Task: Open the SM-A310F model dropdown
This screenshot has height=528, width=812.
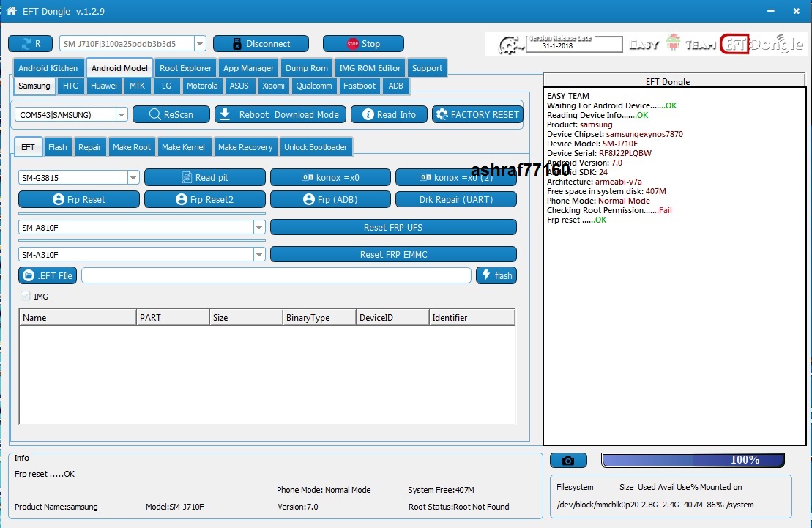Action: pyautogui.click(x=259, y=254)
